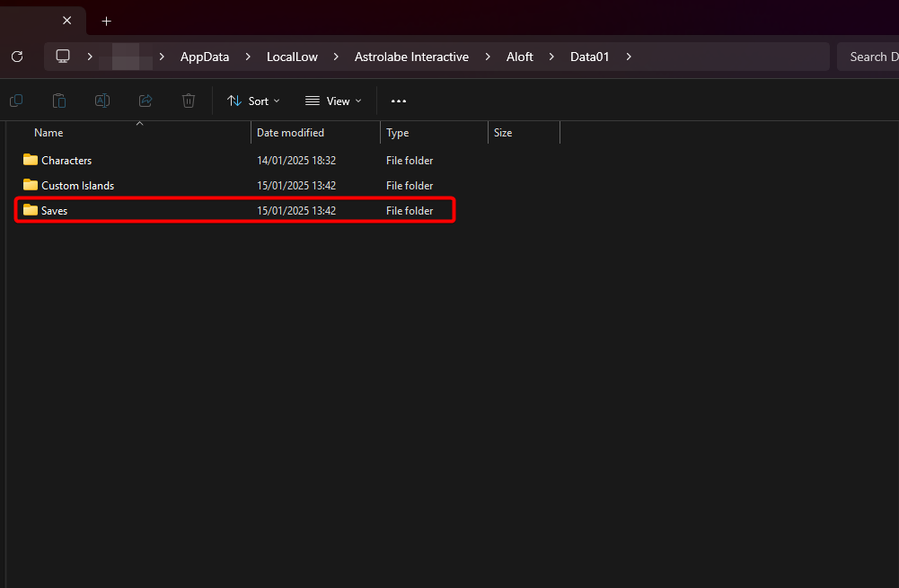The width and height of the screenshot is (899, 588).
Task: Open a new tab with the plus button
Action: tap(106, 20)
